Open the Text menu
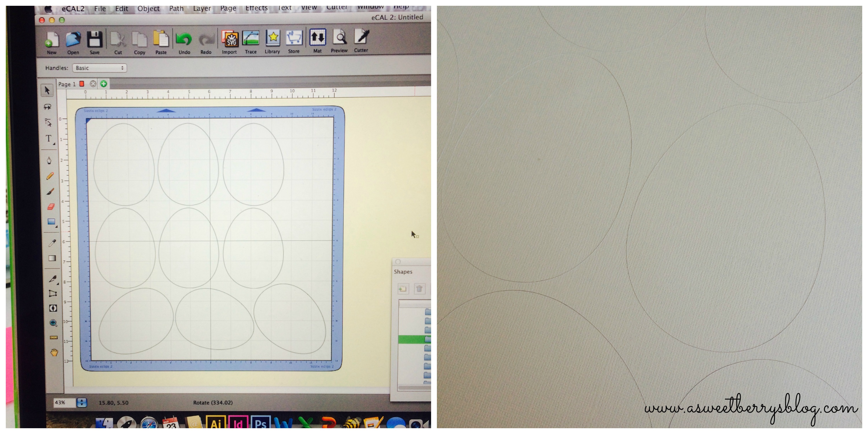The image size is (868, 434). pos(285,8)
